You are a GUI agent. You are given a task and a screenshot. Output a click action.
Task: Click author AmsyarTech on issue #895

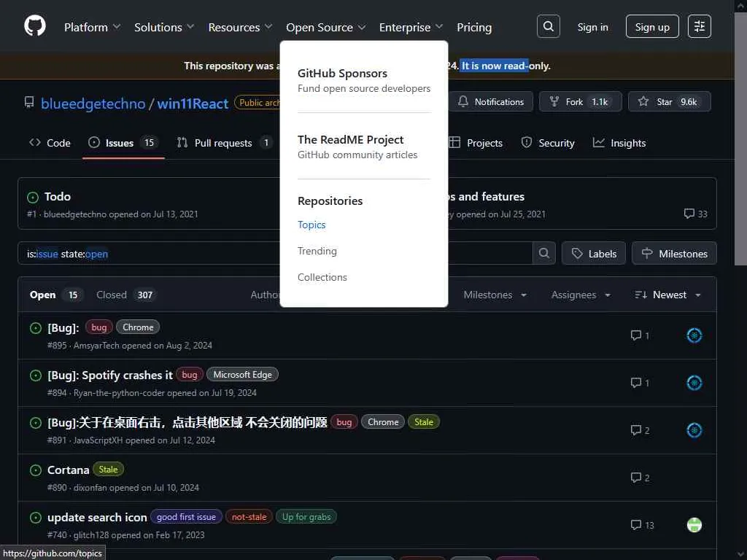coord(96,345)
